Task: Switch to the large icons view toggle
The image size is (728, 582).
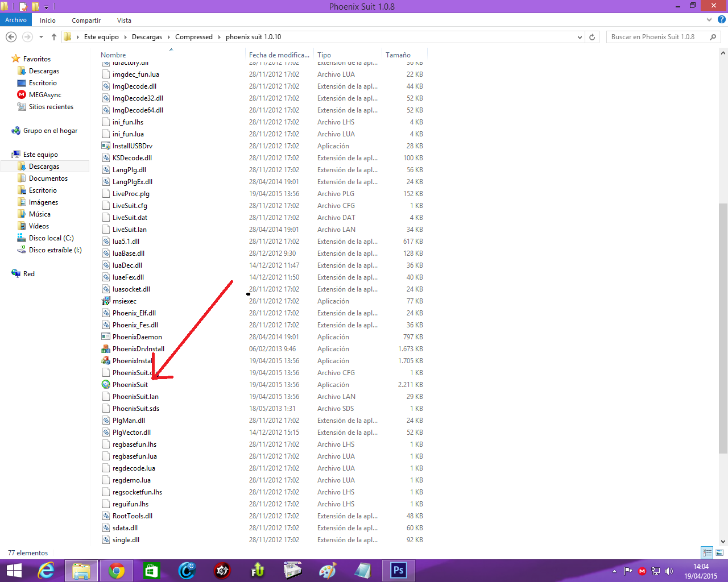Action: click(719, 552)
